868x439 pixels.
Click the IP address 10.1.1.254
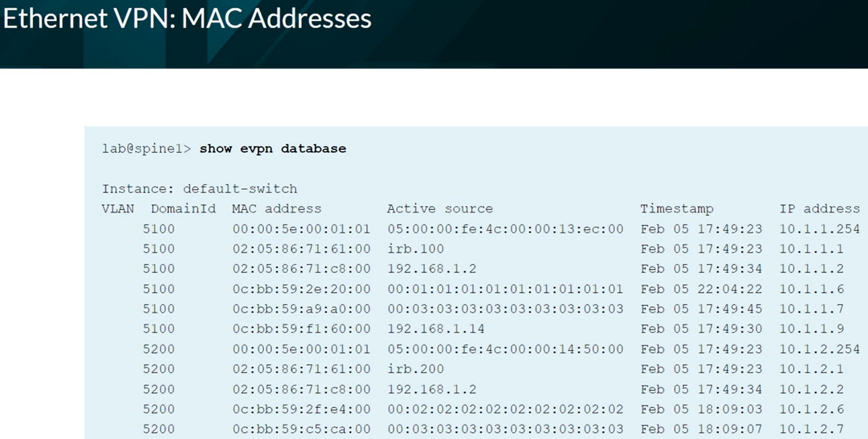[x=820, y=229]
